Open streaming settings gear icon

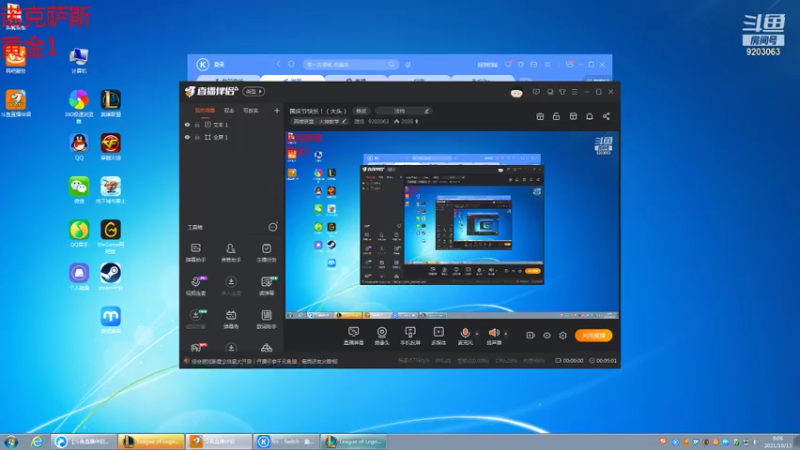563,335
